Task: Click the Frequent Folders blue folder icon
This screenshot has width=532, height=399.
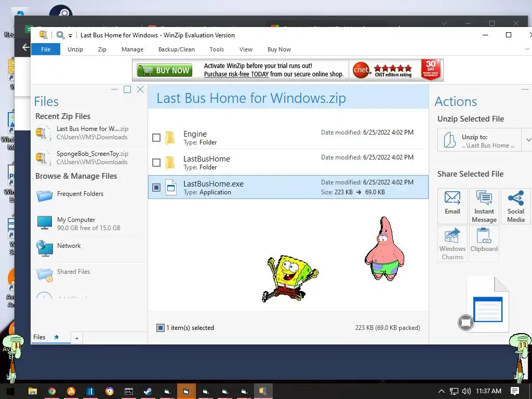Action: (45, 196)
